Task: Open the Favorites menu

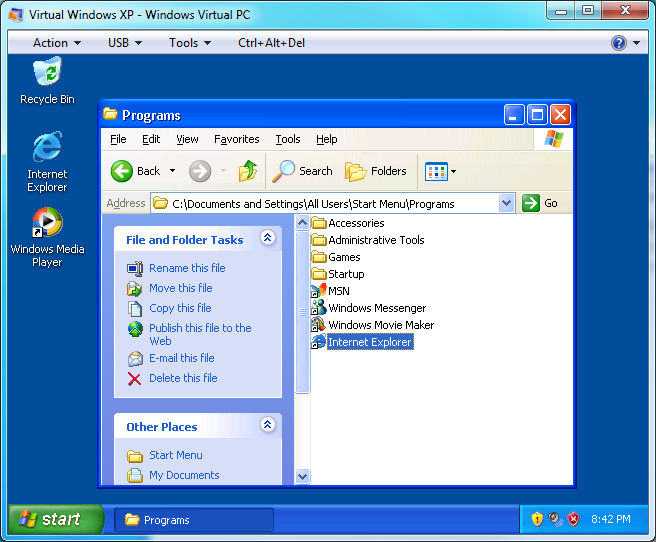Action: pos(236,139)
